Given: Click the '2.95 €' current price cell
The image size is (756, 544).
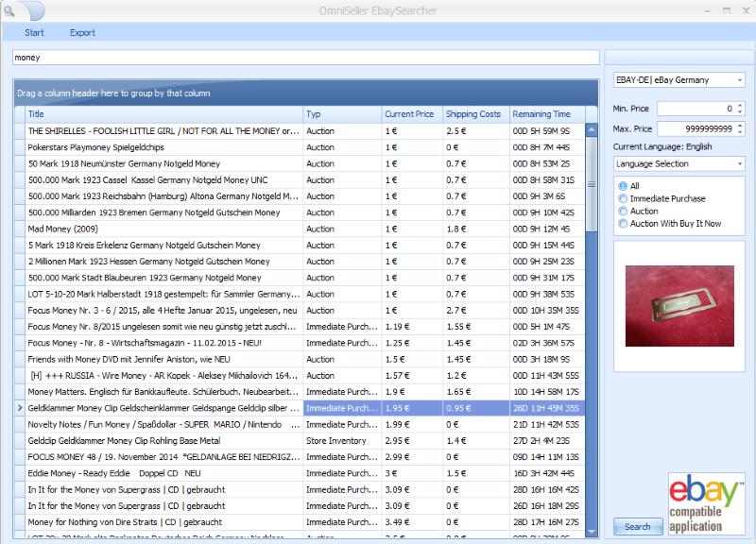Looking at the screenshot, I should click(412, 441).
